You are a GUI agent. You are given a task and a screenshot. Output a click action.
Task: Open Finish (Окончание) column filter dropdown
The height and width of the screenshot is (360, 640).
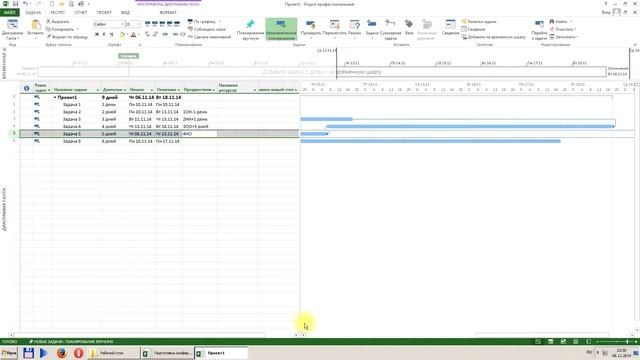179,90
